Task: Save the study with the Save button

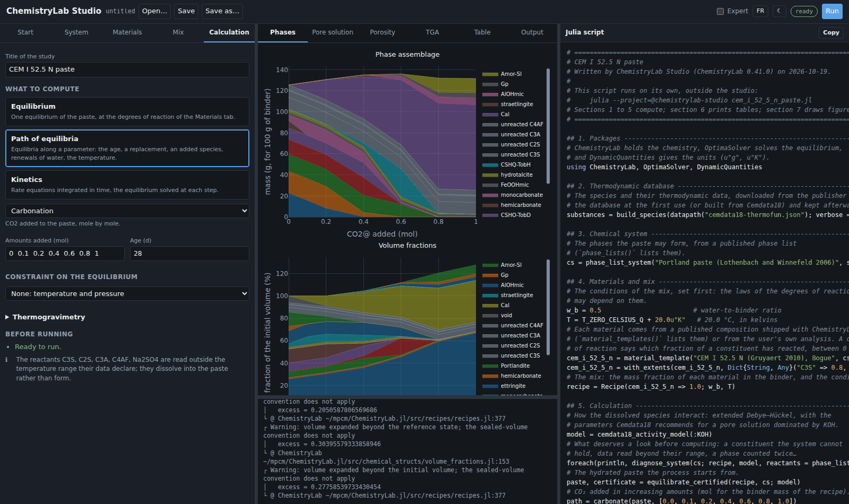Action: click(x=186, y=11)
